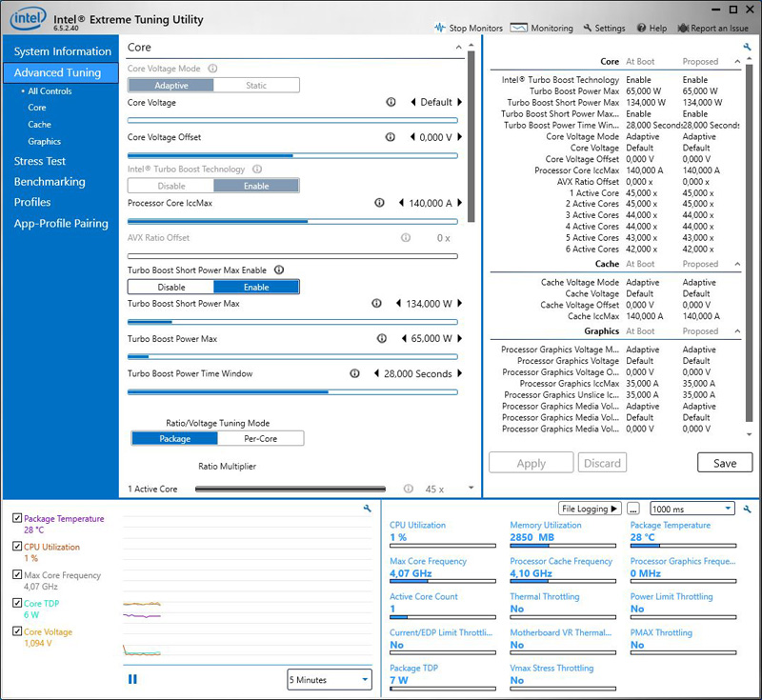Collapse the Core section in the tuning pane
Screen dimensions: 762x700
[x=458, y=47]
